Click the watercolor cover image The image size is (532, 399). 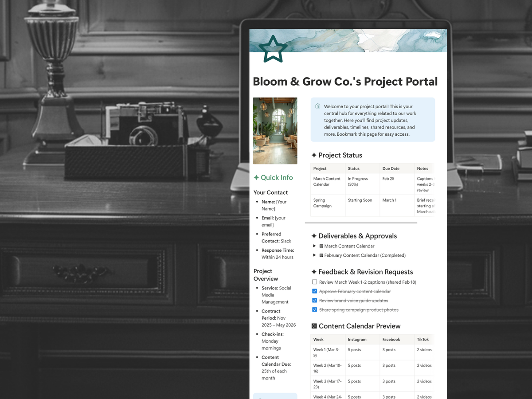(348, 41)
